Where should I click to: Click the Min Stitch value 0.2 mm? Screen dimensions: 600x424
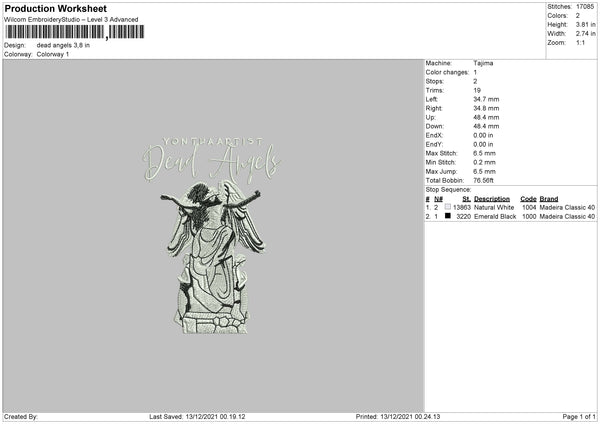(484, 162)
